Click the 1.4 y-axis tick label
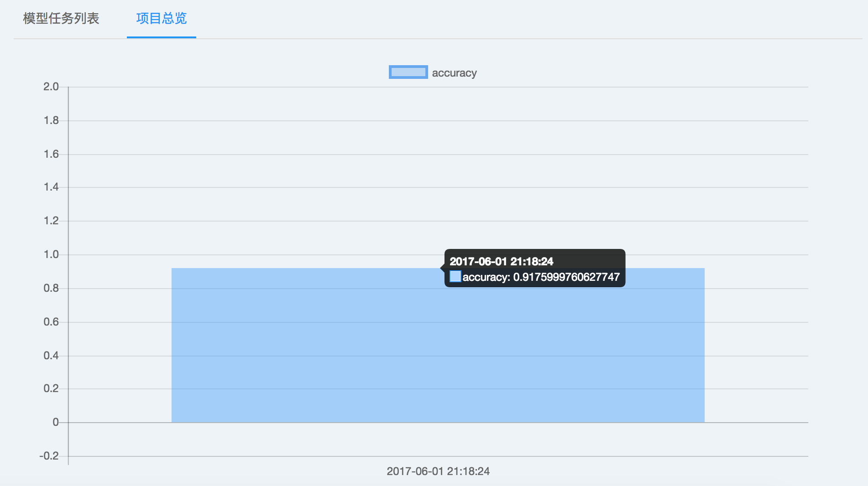 coord(51,187)
